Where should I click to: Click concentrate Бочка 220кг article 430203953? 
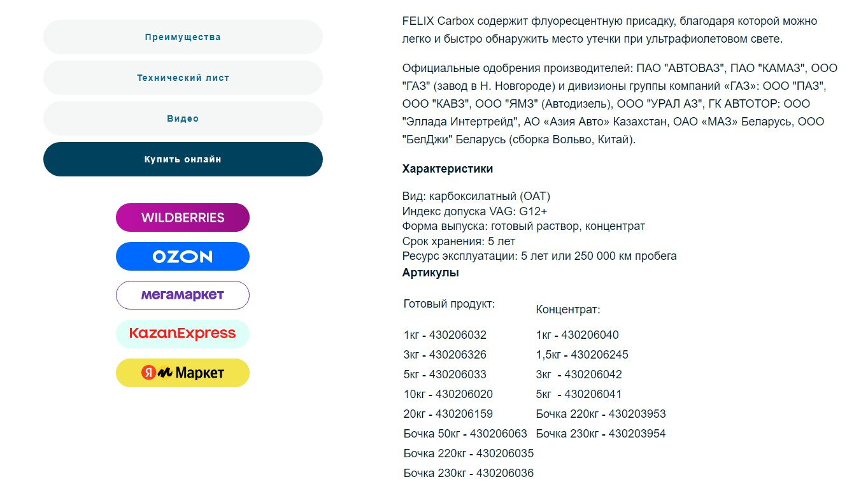601,414
